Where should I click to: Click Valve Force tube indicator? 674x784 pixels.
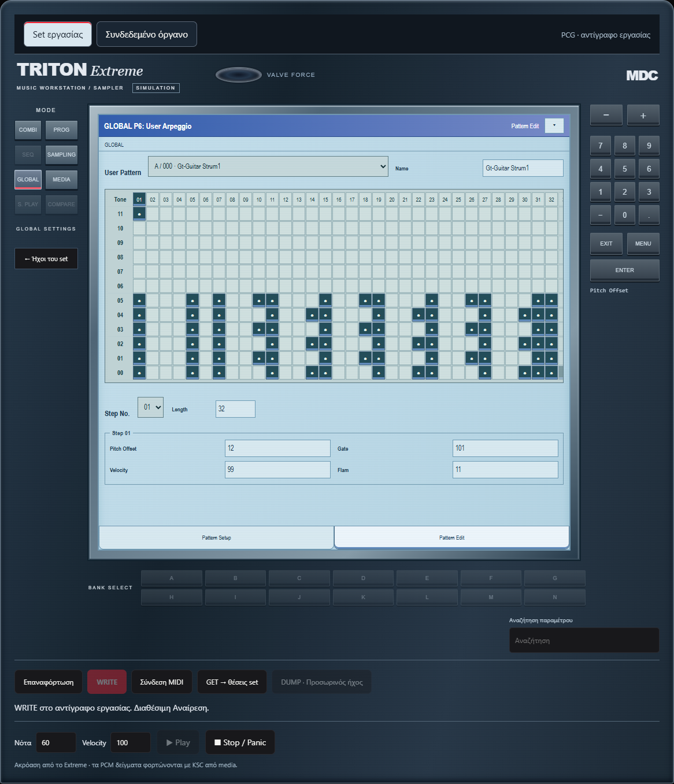[238, 75]
